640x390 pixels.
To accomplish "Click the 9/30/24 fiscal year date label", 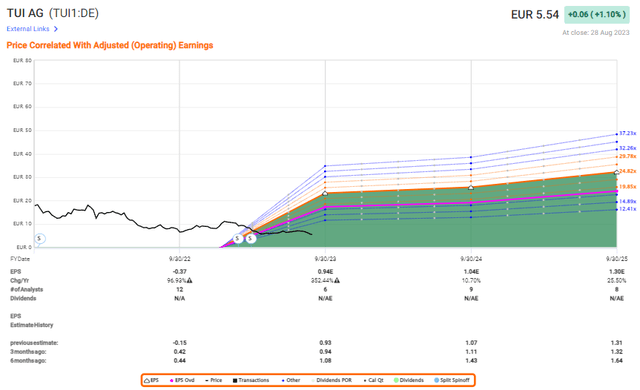I will [x=471, y=259].
